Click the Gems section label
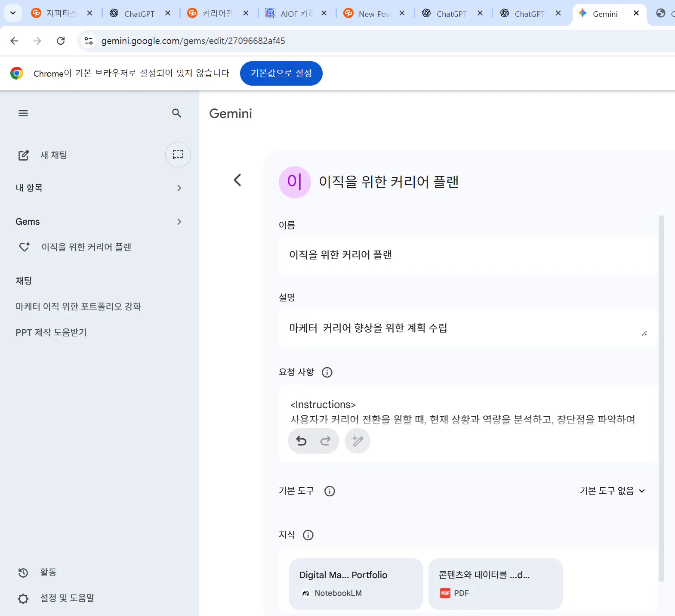 (x=28, y=222)
